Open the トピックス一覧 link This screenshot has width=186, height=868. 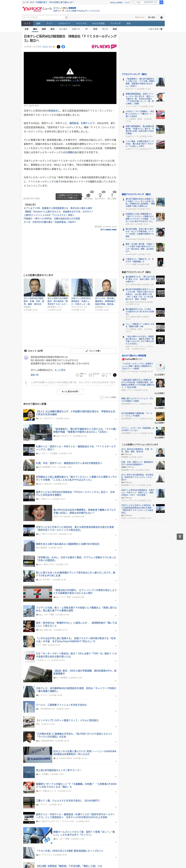coord(155,29)
